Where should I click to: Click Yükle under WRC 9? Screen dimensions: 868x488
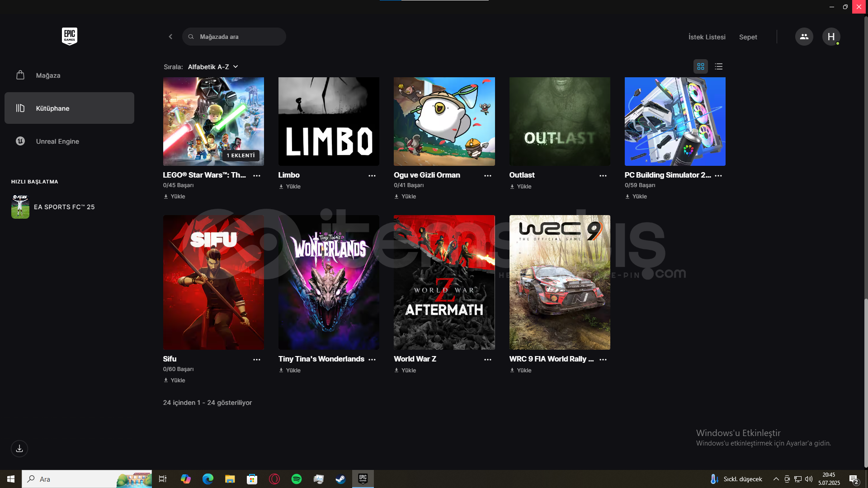tap(521, 371)
